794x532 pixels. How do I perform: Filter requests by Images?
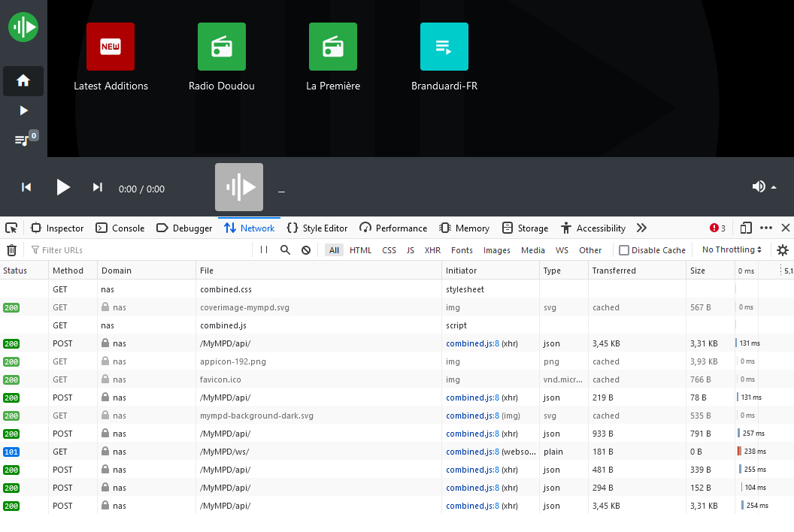pos(497,250)
